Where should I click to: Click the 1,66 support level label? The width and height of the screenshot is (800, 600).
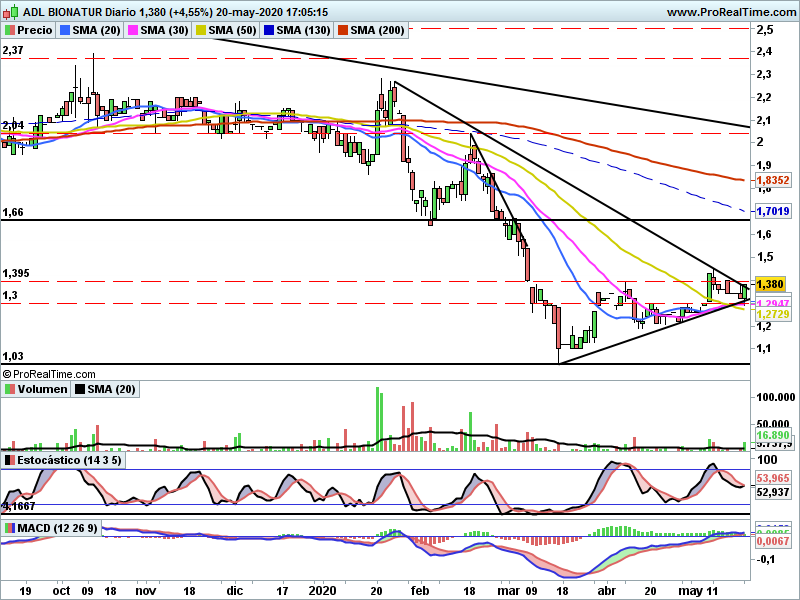pos(13,212)
